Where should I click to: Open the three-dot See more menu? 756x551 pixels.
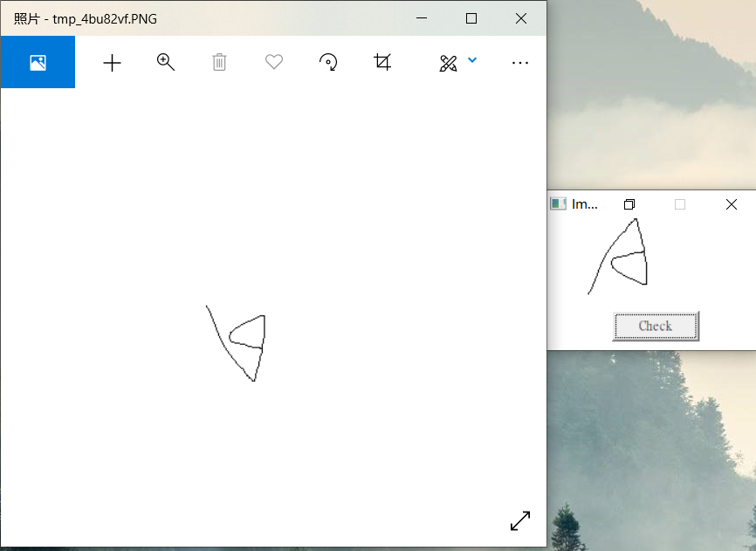(x=520, y=63)
